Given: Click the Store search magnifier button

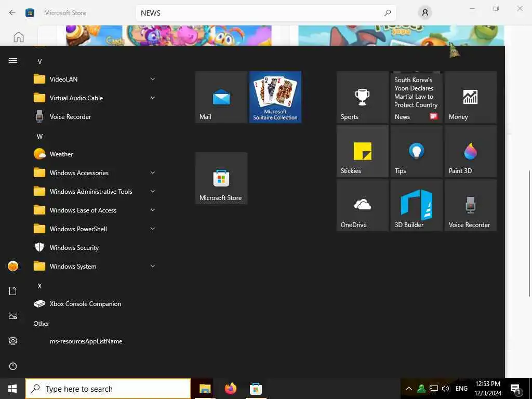Looking at the screenshot, I should (388, 13).
